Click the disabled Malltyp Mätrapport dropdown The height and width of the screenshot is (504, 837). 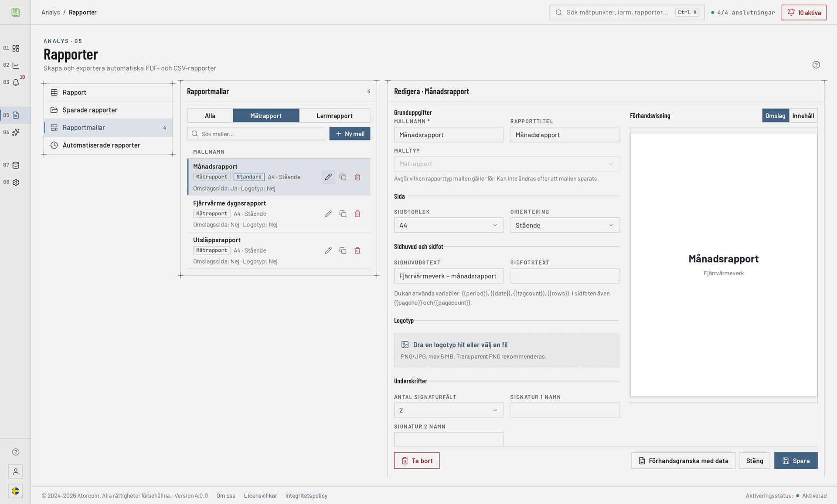tap(507, 164)
